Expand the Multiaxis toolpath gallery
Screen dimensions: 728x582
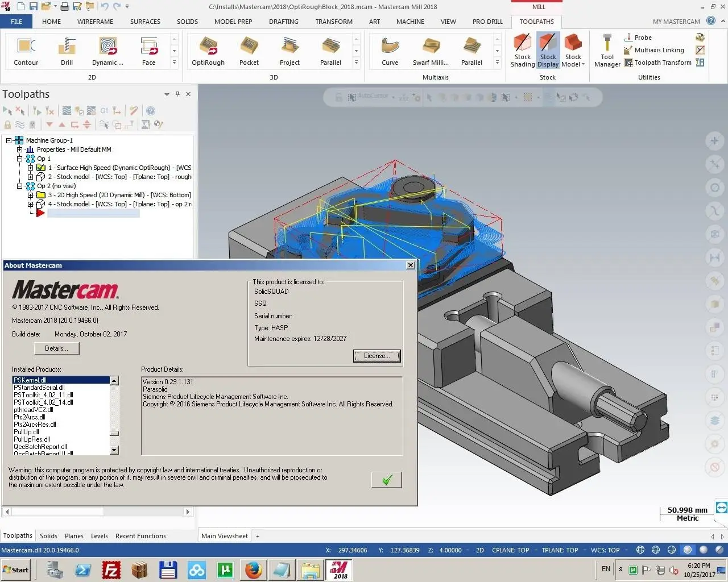497,63
